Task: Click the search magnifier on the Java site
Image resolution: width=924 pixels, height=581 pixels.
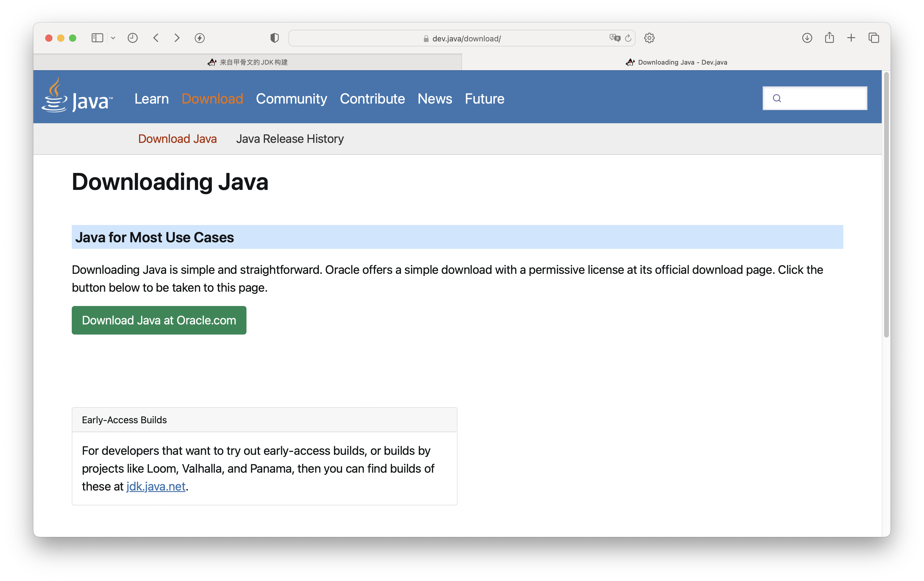Action: pos(778,98)
